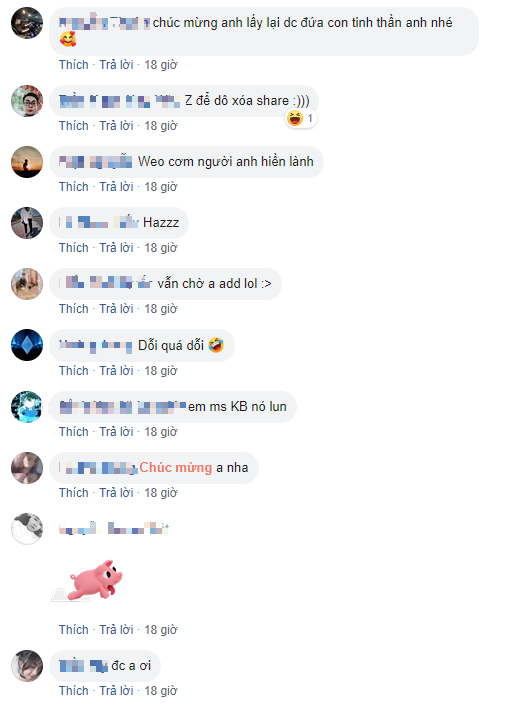Like the "Hazzz" comment with Thích
This screenshot has width=513, height=705.
pyautogui.click(x=74, y=248)
